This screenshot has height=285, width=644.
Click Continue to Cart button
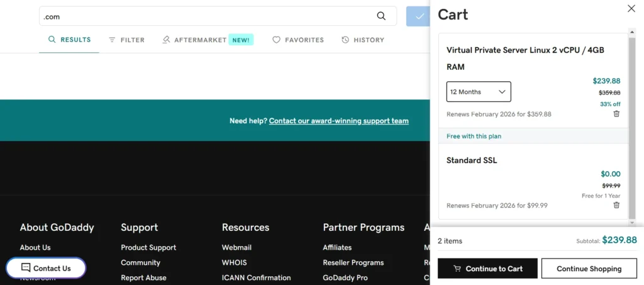(487, 269)
